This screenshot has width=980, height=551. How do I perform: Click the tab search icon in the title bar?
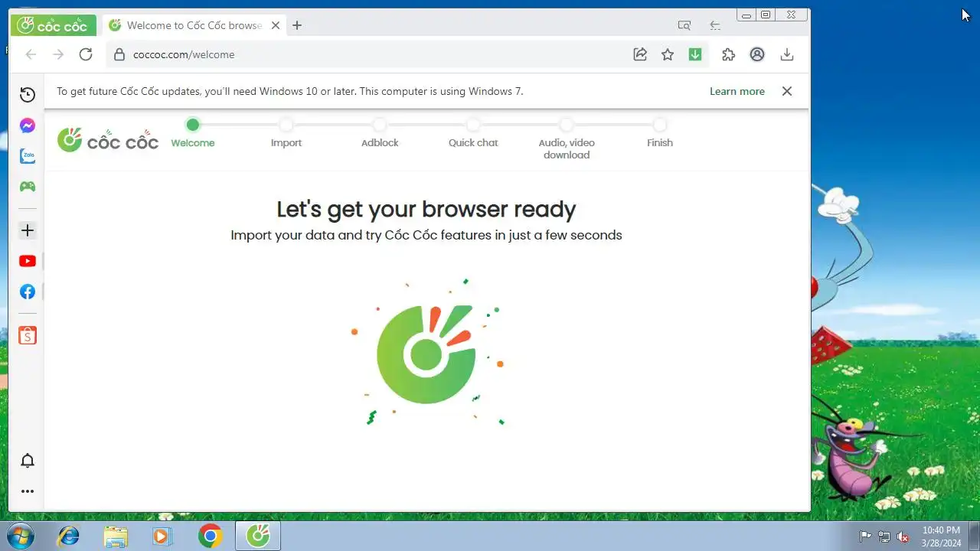(684, 25)
